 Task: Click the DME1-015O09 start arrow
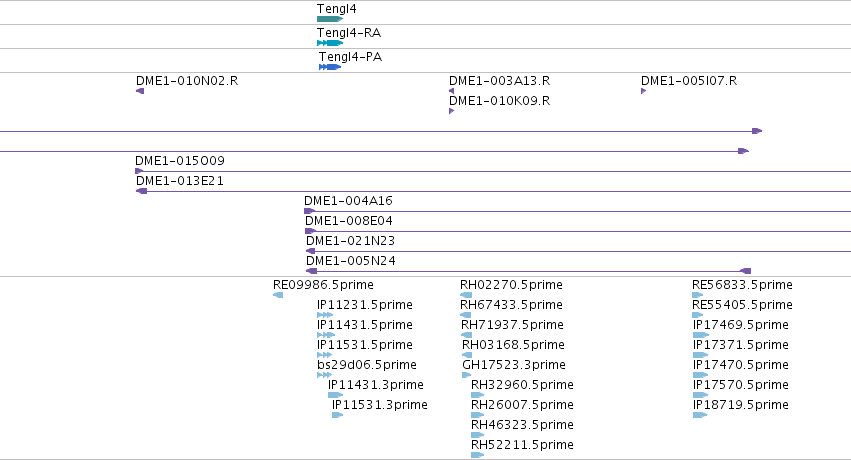coord(139,171)
